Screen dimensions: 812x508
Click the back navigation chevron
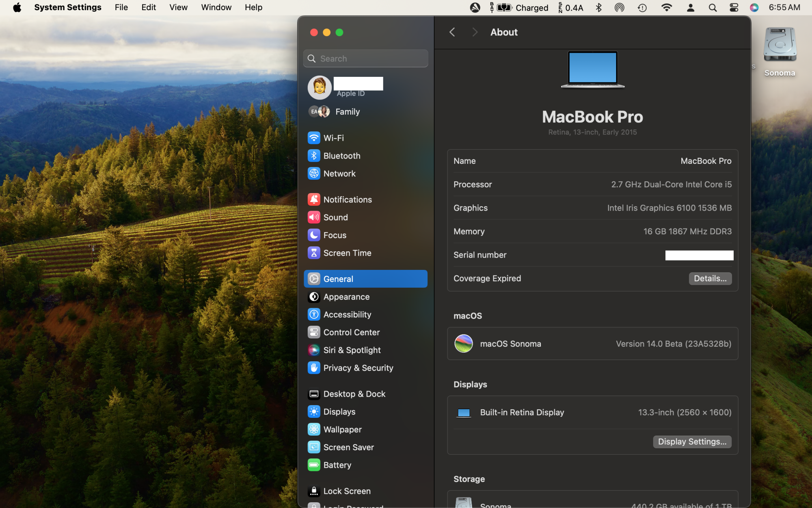(x=452, y=32)
